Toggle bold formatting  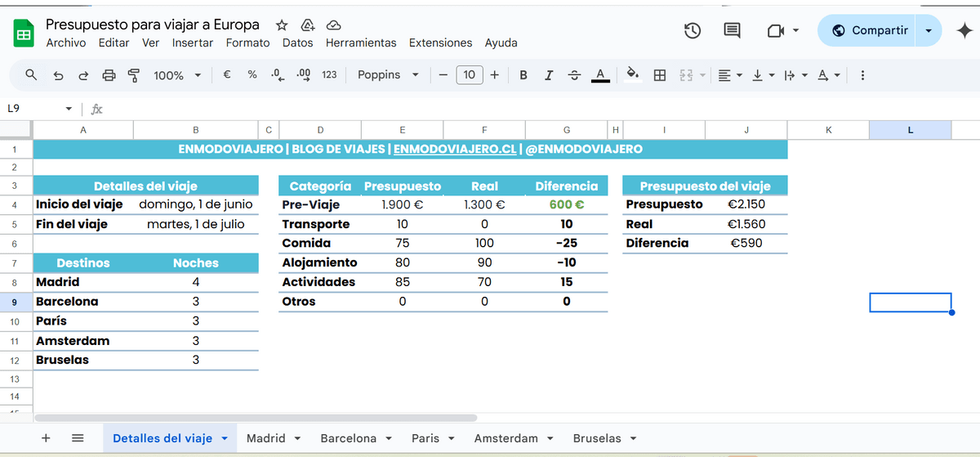[x=523, y=75]
